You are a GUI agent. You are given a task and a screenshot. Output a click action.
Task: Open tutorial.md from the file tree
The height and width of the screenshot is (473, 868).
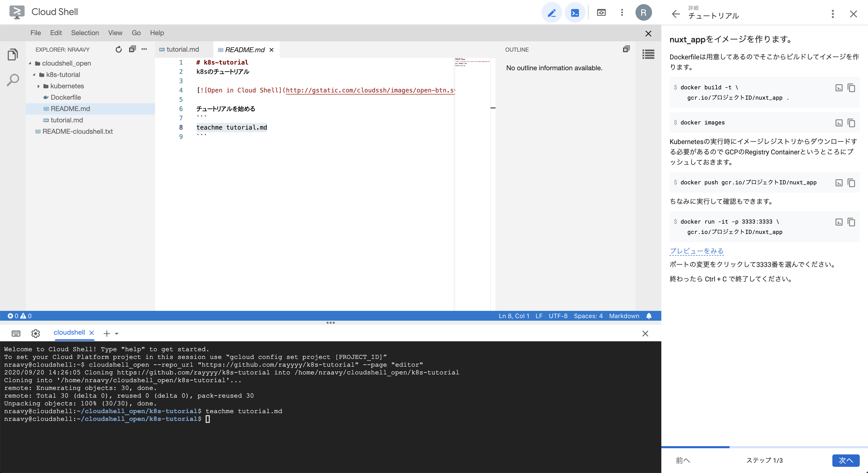(x=66, y=120)
